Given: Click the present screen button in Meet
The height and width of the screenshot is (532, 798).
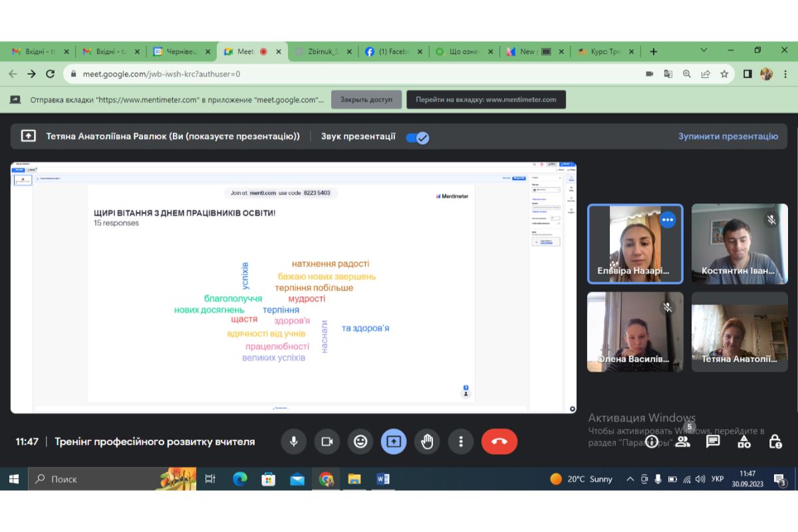Looking at the screenshot, I should pos(394,442).
